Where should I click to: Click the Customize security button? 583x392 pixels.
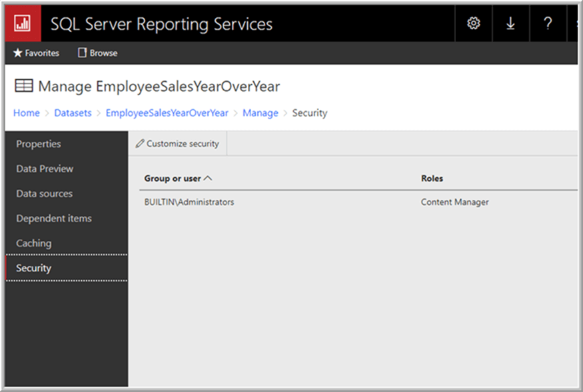177,144
